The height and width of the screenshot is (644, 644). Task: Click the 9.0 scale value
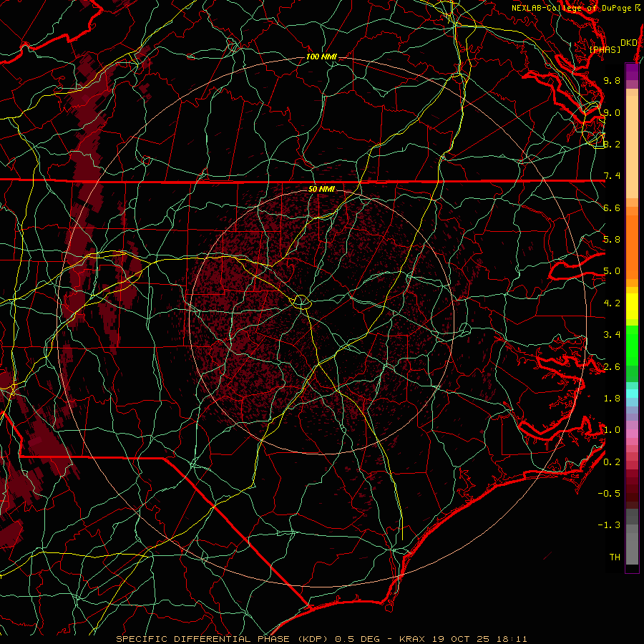point(612,112)
